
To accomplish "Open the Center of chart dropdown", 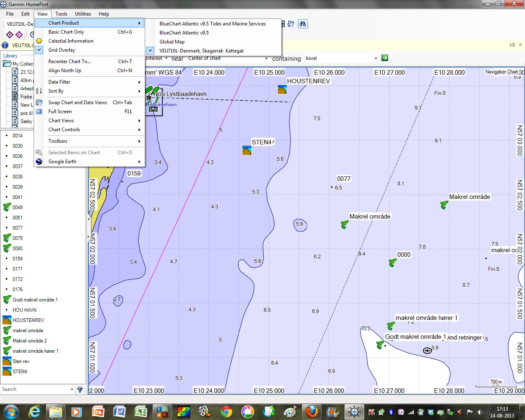I will coord(267,58).
